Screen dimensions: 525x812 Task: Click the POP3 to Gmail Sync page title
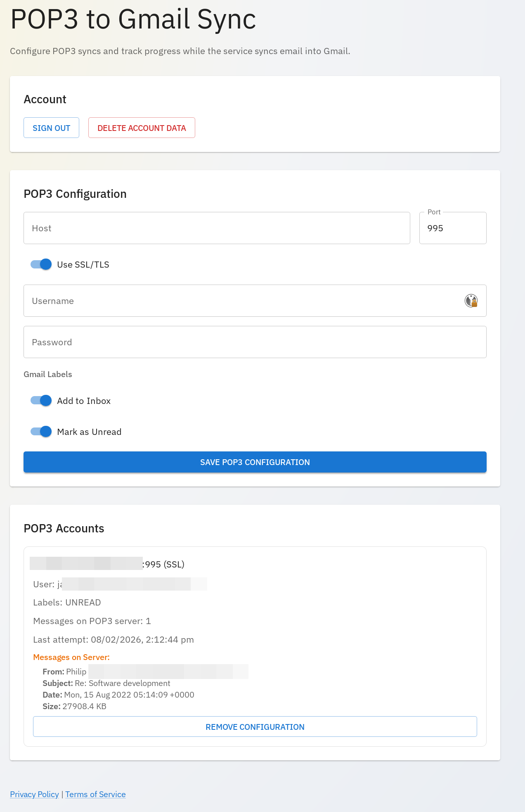pyautogui.click(x=132, y=19)
